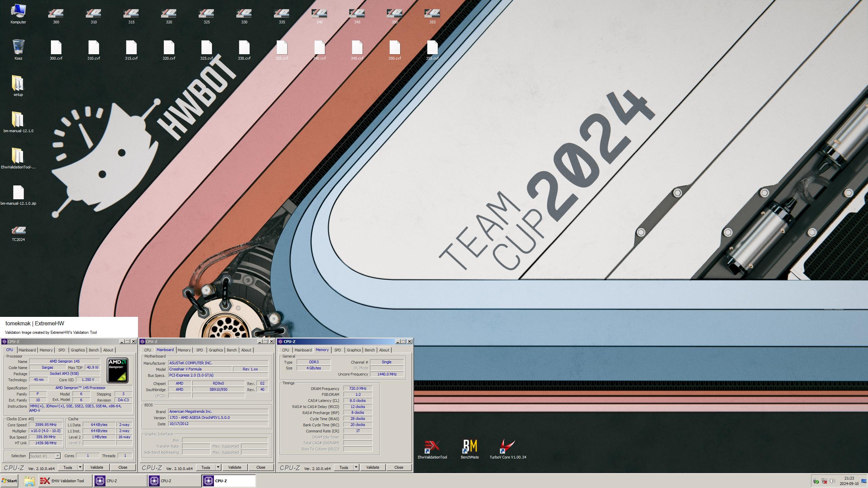Click the Start button
The width and height of the screenshot is (868, 488).
pos(9,481)
